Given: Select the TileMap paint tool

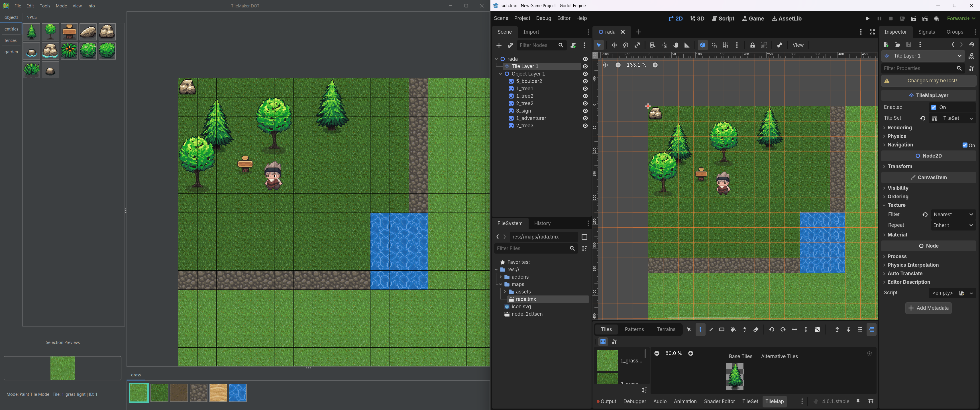Looking at the screenshot, I should click(700, 330).
